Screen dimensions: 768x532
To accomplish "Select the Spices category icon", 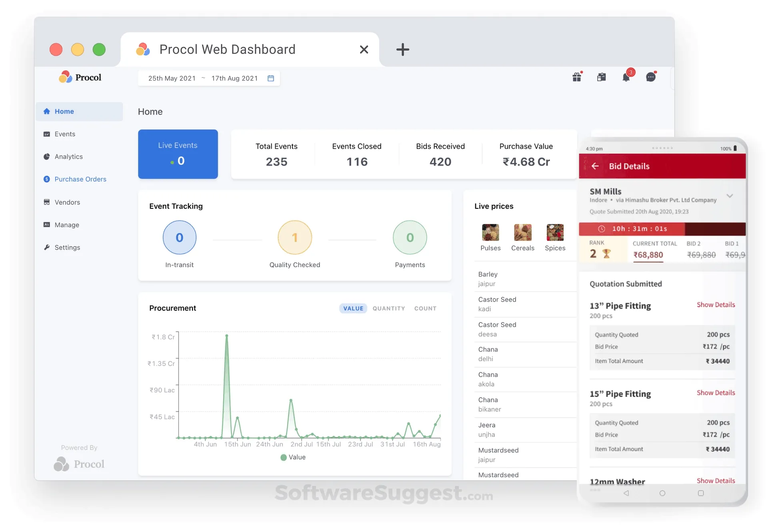I will pos(555,232).
